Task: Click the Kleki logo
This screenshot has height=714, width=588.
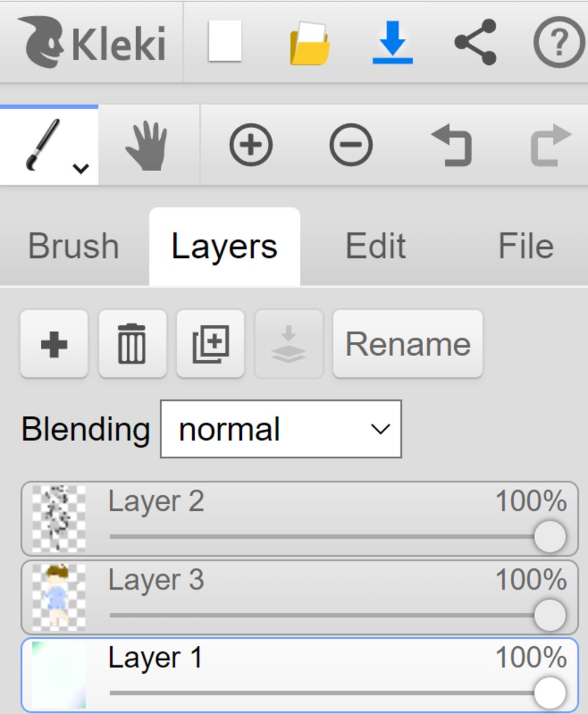Action: 92,42
